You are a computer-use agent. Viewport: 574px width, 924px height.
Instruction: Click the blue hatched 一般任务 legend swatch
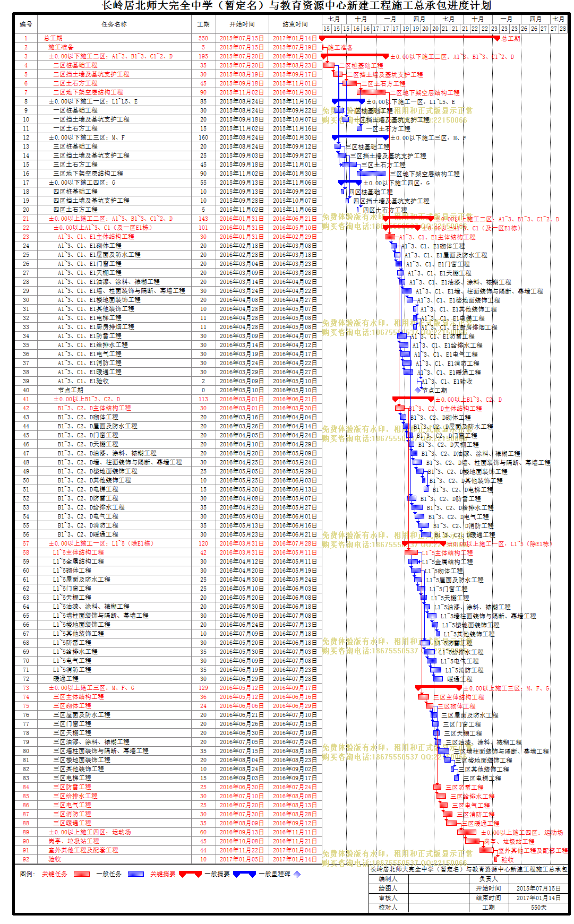point(136,874)
